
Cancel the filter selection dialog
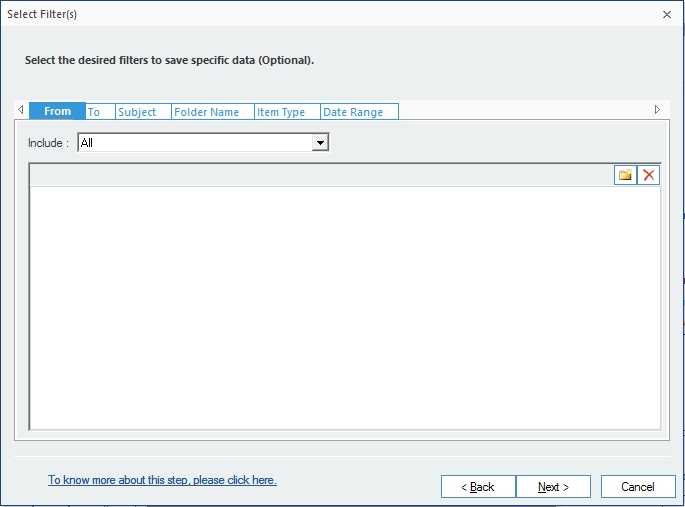coord(638,486)
